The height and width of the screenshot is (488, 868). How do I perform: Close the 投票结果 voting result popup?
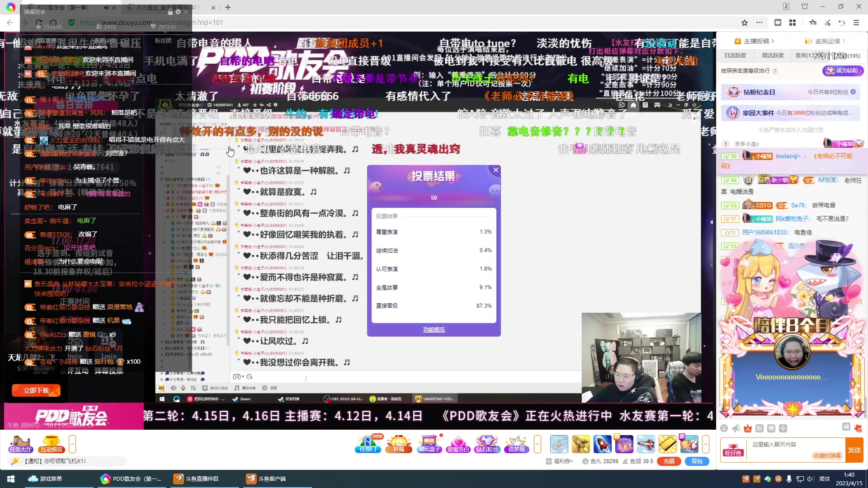[x=496, y=170]
